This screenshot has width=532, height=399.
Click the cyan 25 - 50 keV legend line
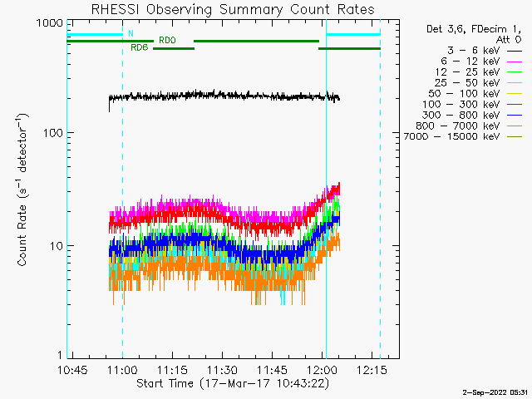point(515,83)
